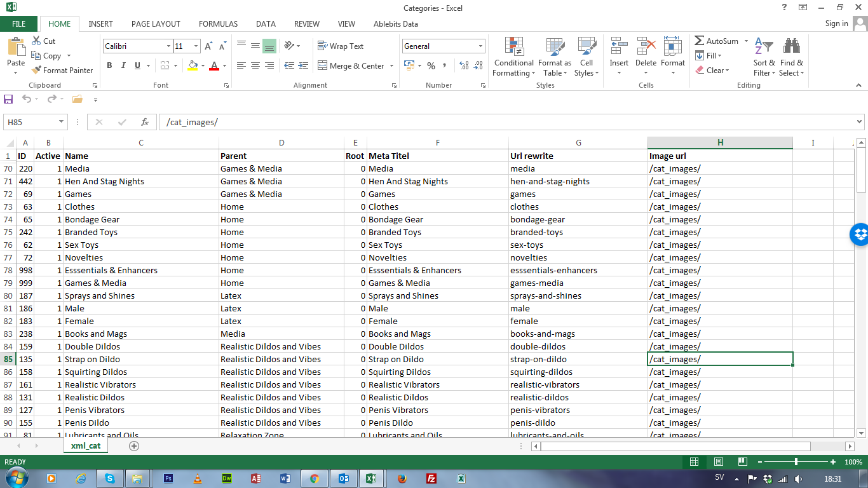Viewport: 868px width, 488px height.
Task: Expand the General number format dropdown
Action: tap(480, 46)
